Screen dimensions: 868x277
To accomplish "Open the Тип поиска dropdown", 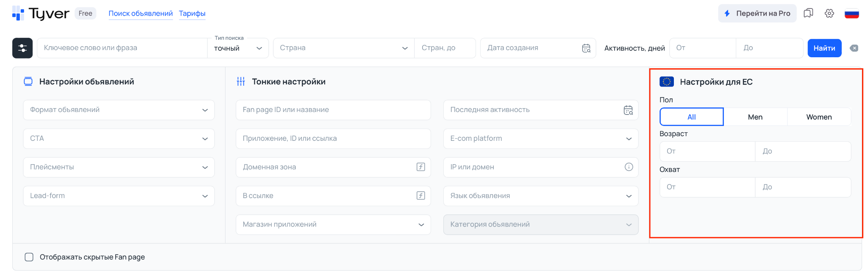I will click(x=238, y=48).
